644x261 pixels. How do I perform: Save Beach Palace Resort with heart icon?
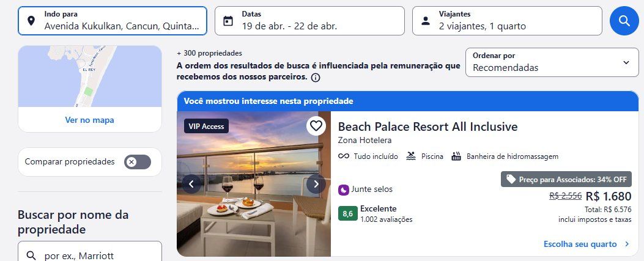[x=316, y=125]
